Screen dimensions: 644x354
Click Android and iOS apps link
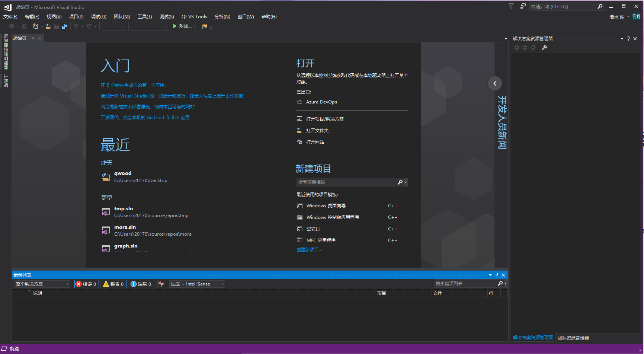pos(145,118)
